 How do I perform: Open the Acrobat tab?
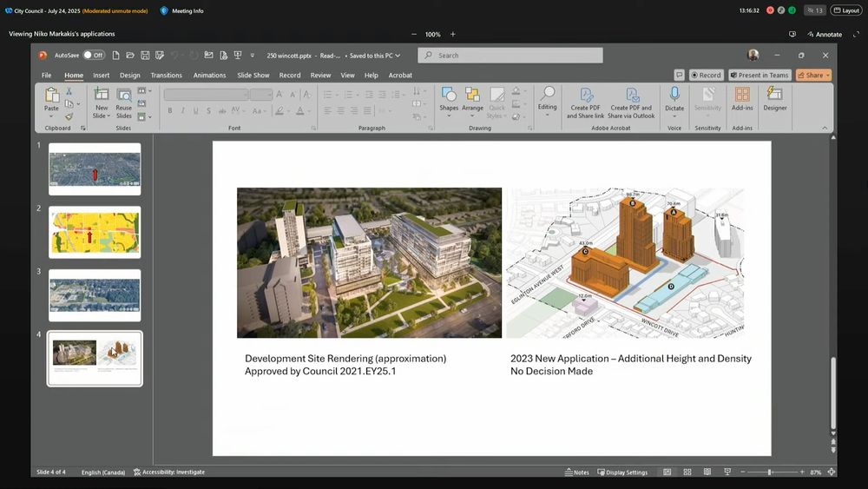(x=400, y=76)
